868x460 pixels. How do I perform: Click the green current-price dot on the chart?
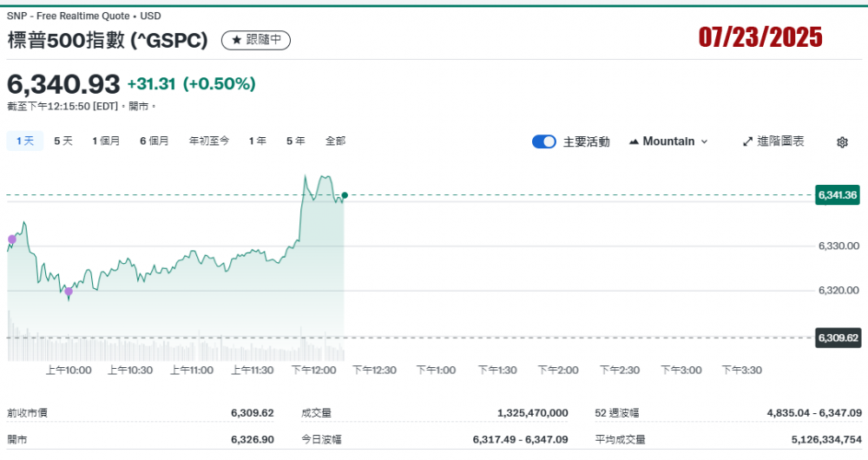tap(345, 195)
